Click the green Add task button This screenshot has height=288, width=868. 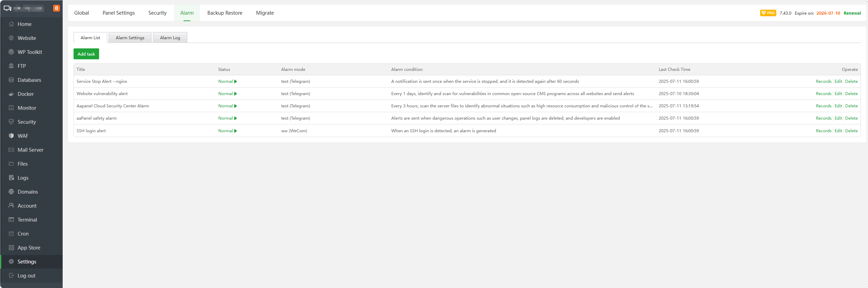(86, 54)
